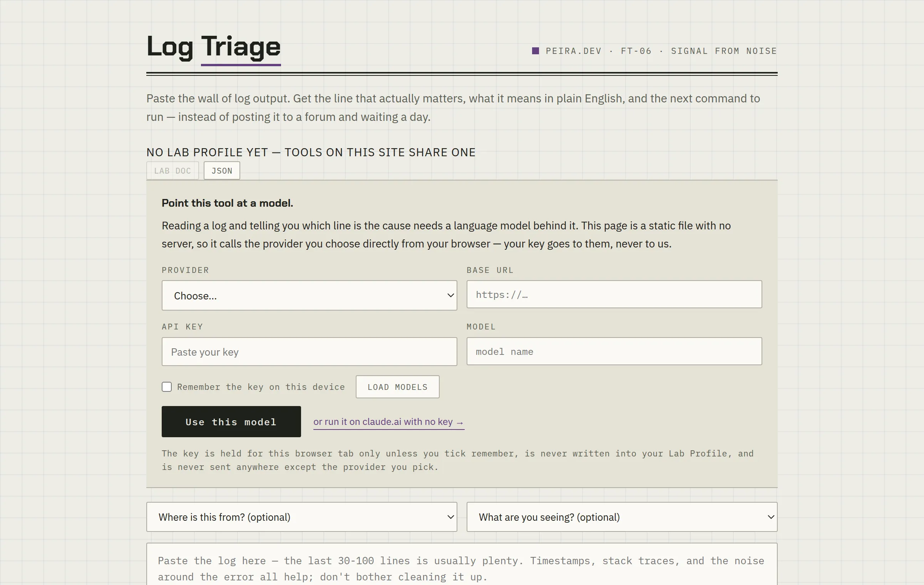Click the Use this model button
Viewport: 924px width, 585px height.
coord(231,421)
